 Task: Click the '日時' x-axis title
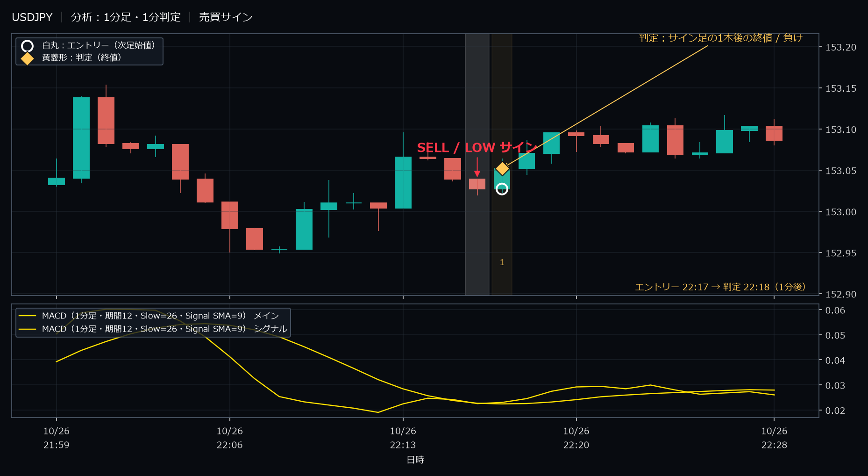point(415,460)
